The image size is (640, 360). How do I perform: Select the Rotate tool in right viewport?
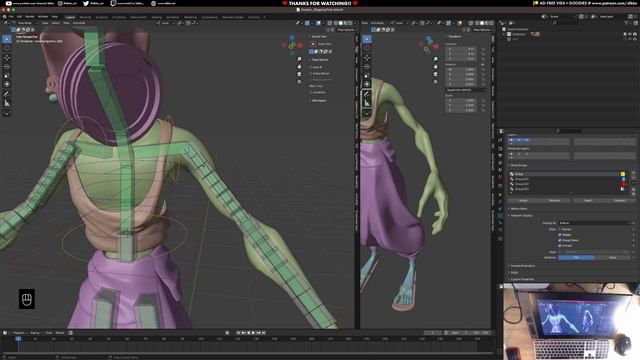click(367, 67)
